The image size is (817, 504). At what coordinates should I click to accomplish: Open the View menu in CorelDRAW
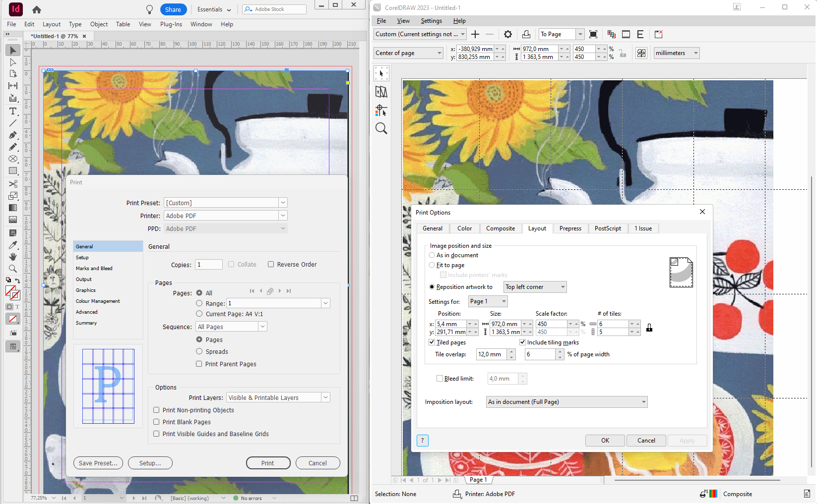point(403,21)
